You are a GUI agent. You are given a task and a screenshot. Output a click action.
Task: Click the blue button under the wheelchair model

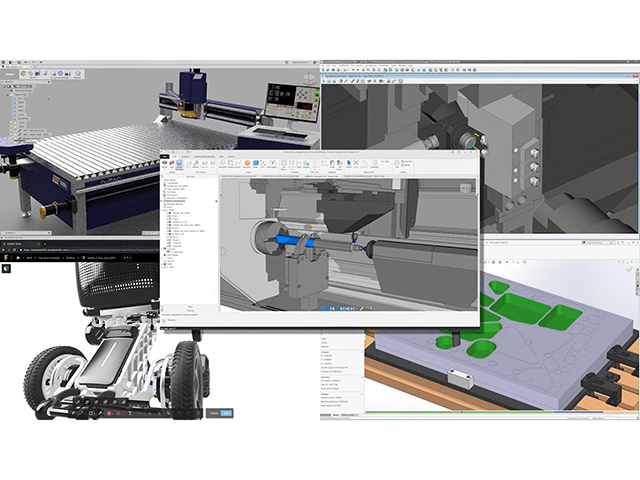[226, 412]
